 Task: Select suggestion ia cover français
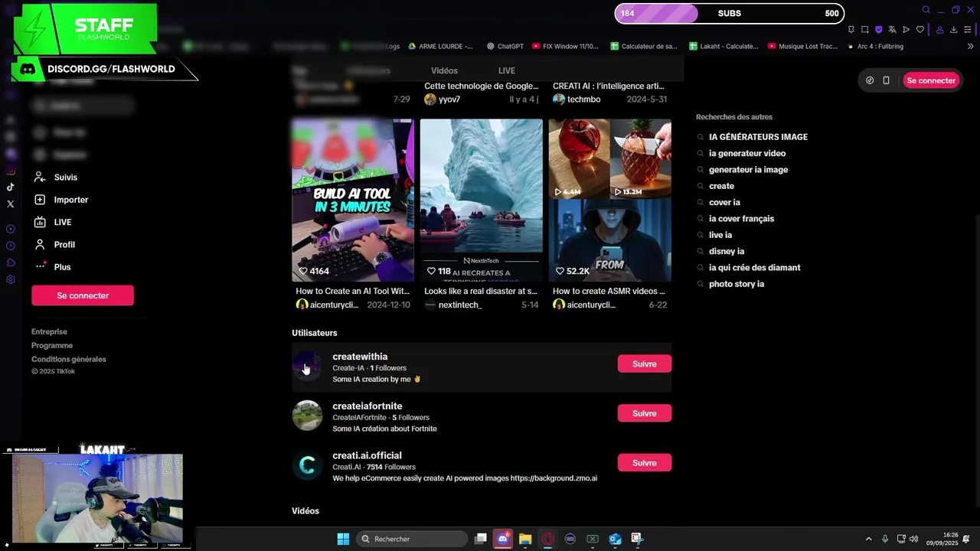pyautogui.click(x=741, y=219)
